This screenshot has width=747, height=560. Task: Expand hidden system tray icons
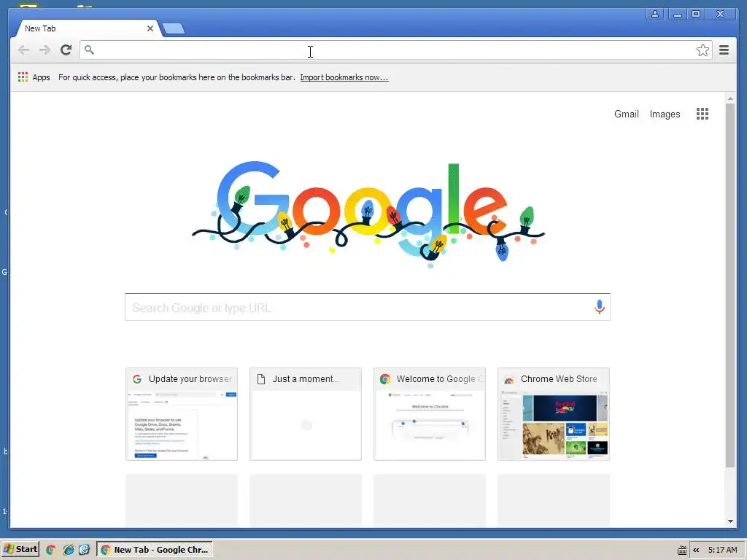coord(696,550)
